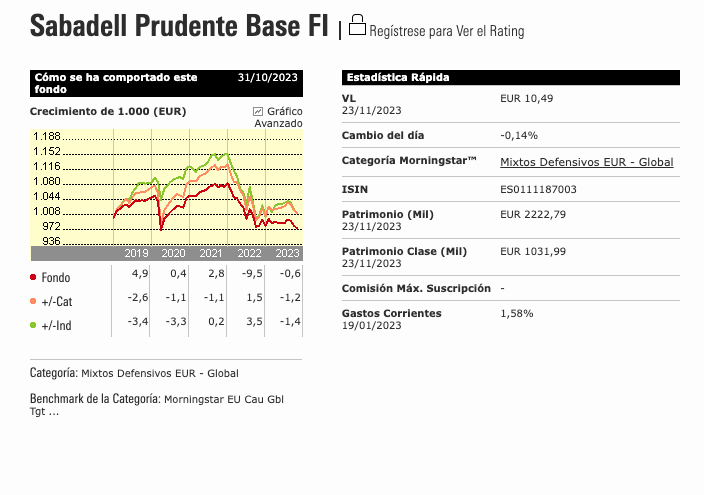
Task: Click the Gráfico Avanzado chart icon
Action: [258, 111]
